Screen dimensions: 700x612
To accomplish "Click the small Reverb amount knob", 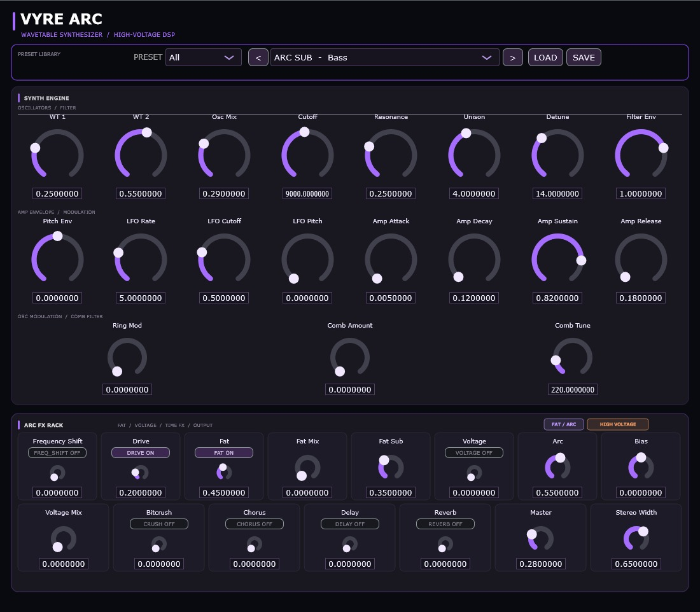I will tap(445, 545).
